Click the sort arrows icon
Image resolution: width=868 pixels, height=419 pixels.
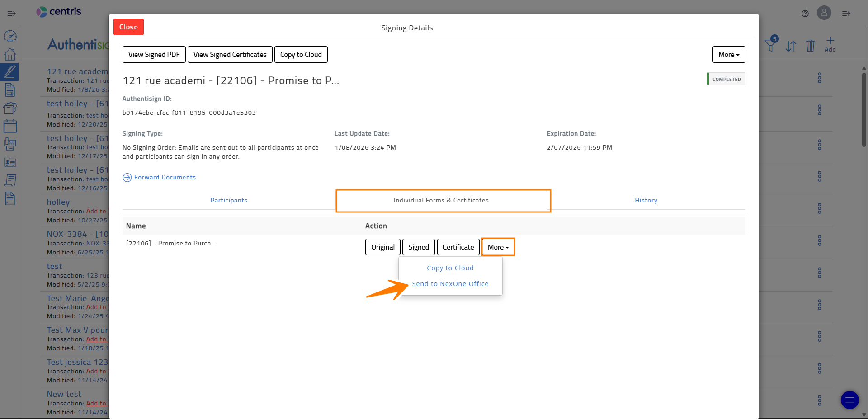coord(791,46)
